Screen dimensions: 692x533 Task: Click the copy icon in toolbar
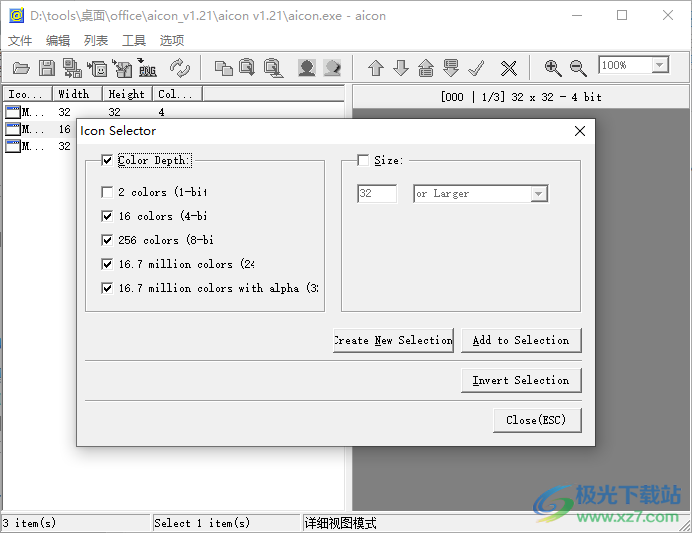(224, 68)
